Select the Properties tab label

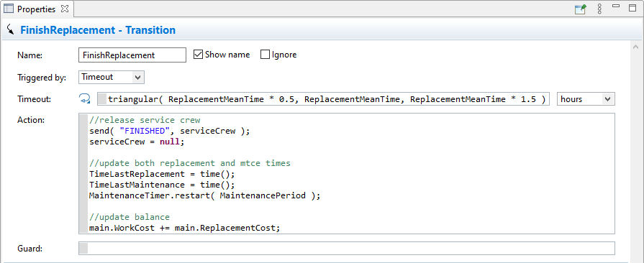pos(36,9)
